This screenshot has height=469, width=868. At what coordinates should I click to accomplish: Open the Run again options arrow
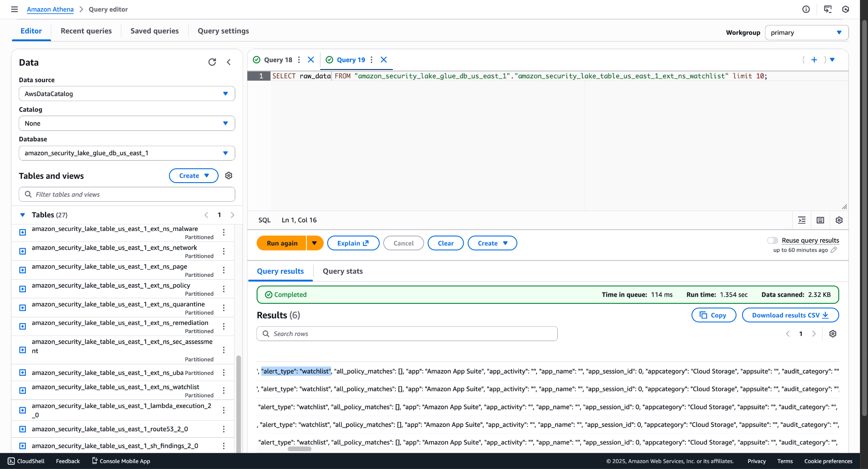pos(314,243)
